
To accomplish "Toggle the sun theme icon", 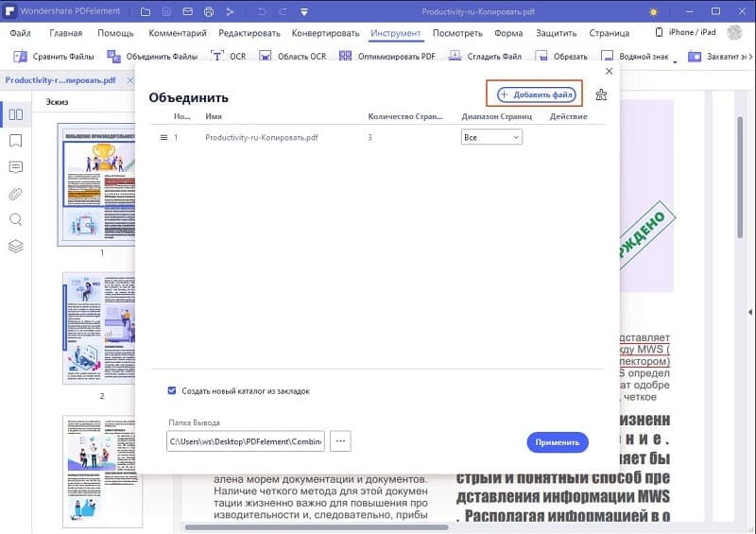I will 654,12.
